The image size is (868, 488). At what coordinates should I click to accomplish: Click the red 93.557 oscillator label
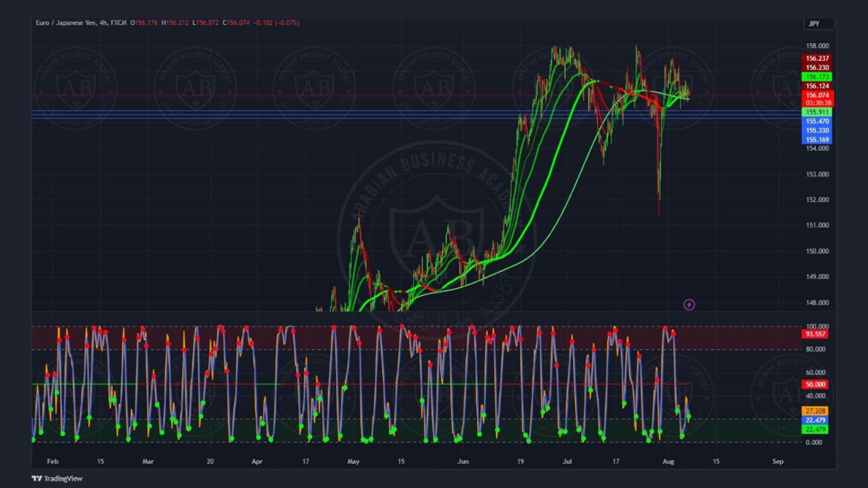[815, 334]
